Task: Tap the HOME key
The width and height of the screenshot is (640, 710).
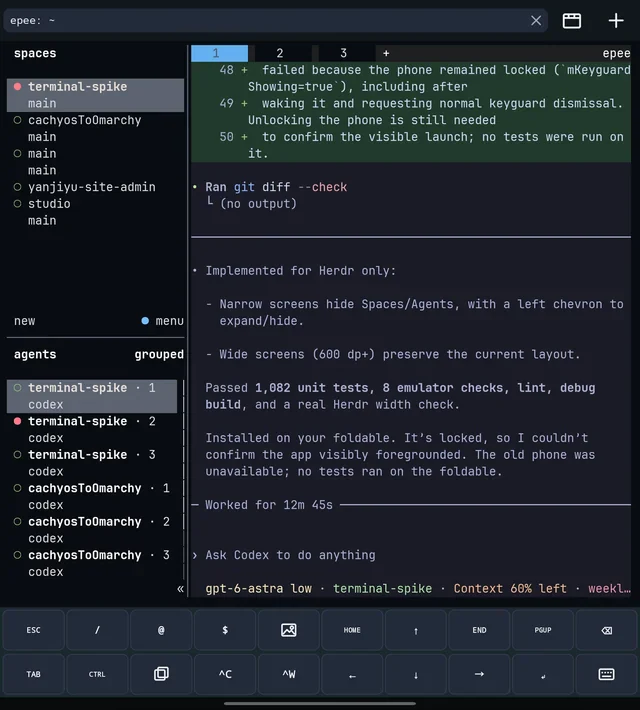Action: coord(352,630)
